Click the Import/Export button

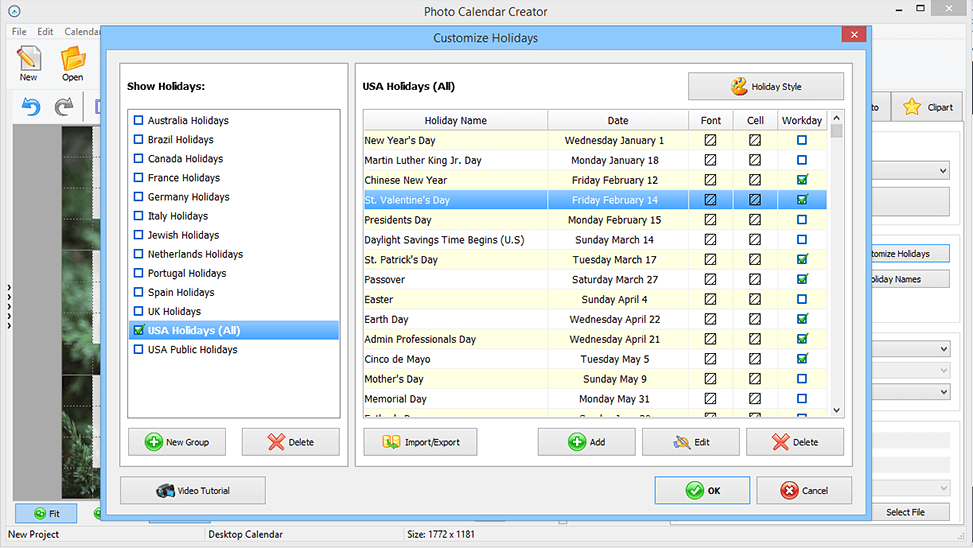(x=420, y=442)
